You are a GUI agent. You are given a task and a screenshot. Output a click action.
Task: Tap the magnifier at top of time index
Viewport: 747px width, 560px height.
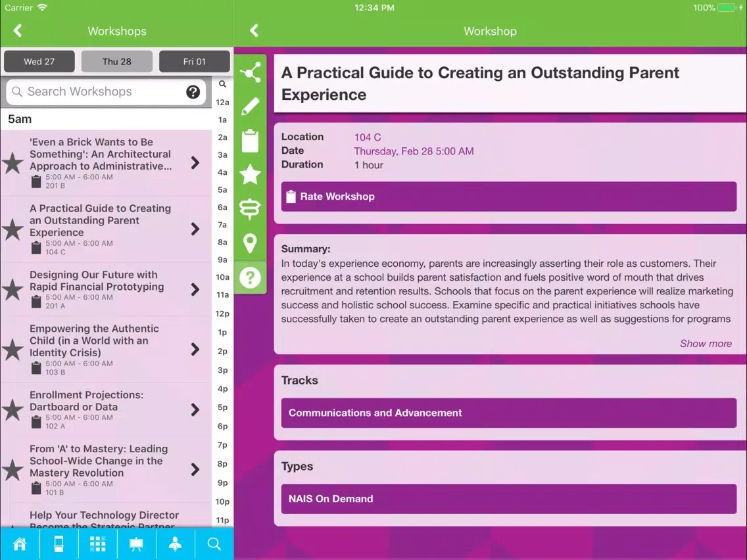point(222,84)
